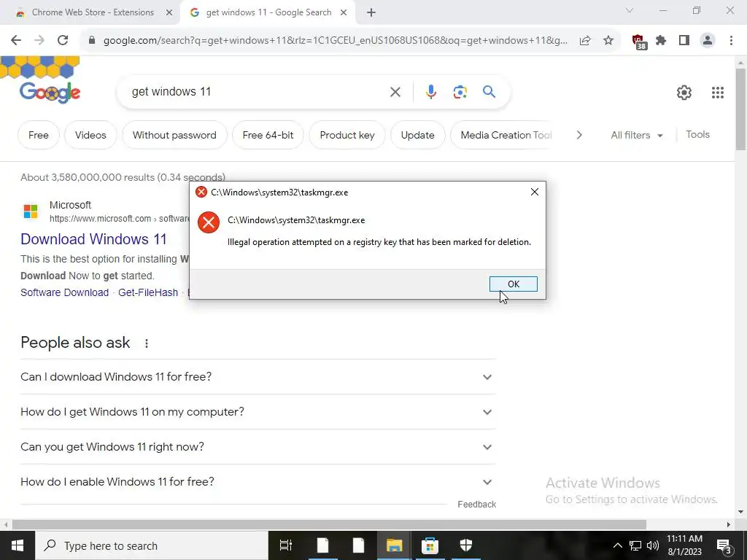Image resolution: width=747 pixels, height=560 pixels.
Task: Open File Explorer from the taskbar
Action: coord(394,545)
